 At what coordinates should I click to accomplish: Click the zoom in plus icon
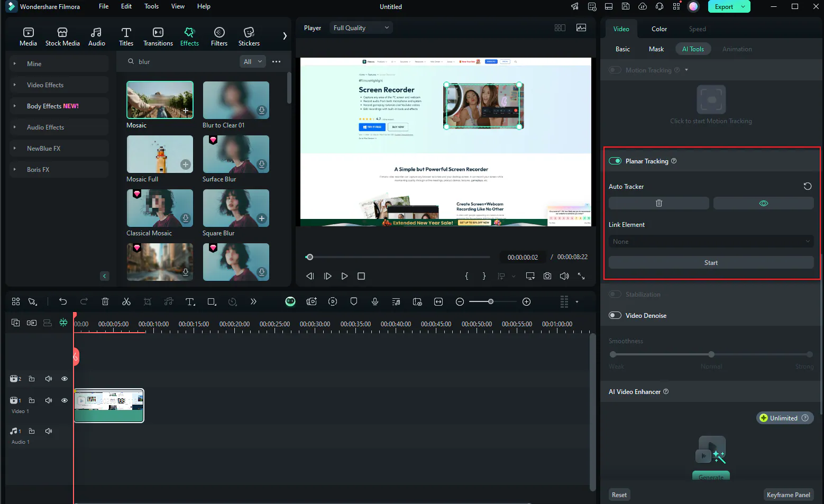coord(526,301)
